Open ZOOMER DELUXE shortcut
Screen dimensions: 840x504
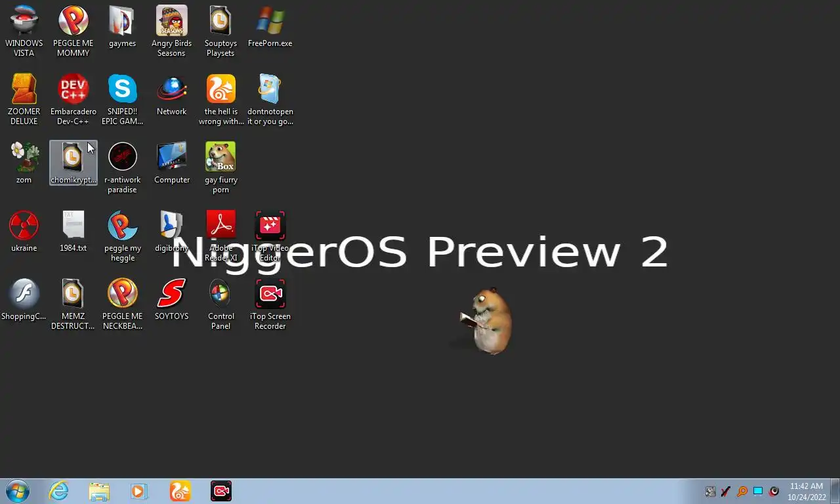pos(24,99)
